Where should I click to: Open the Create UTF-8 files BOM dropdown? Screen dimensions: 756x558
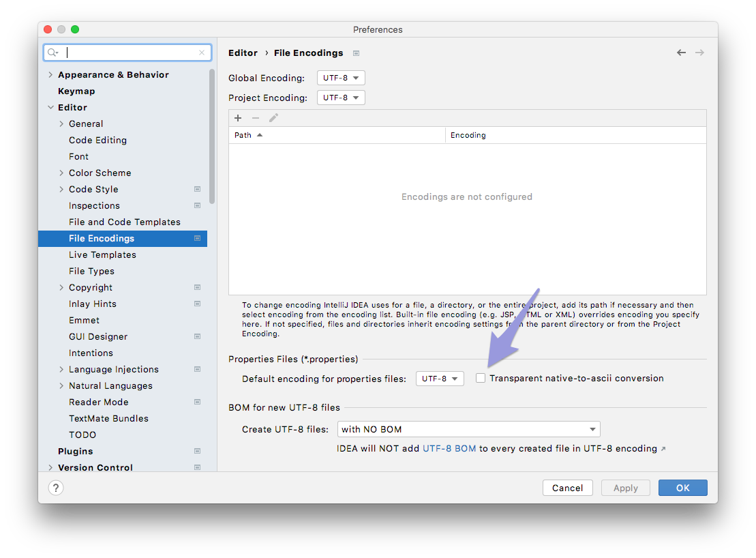click(468, 429)
